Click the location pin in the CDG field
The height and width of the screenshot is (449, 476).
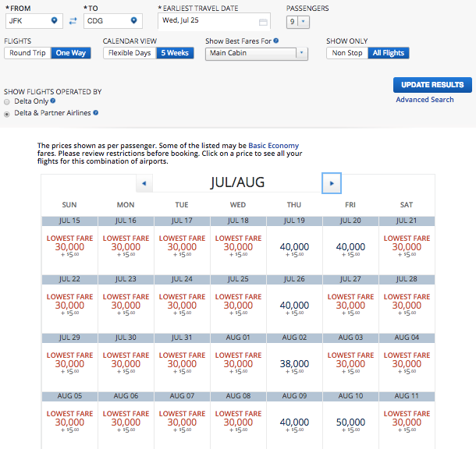134,20
